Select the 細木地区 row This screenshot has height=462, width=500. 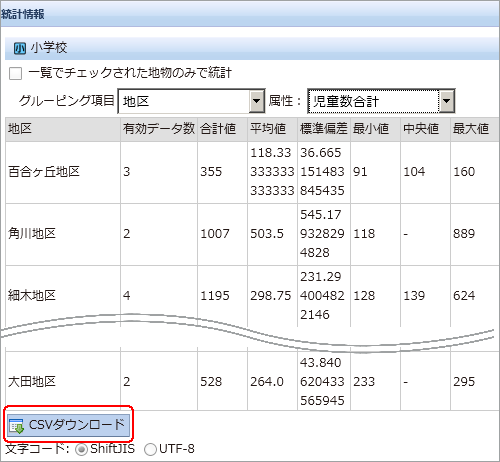click(x=252, y=296)
